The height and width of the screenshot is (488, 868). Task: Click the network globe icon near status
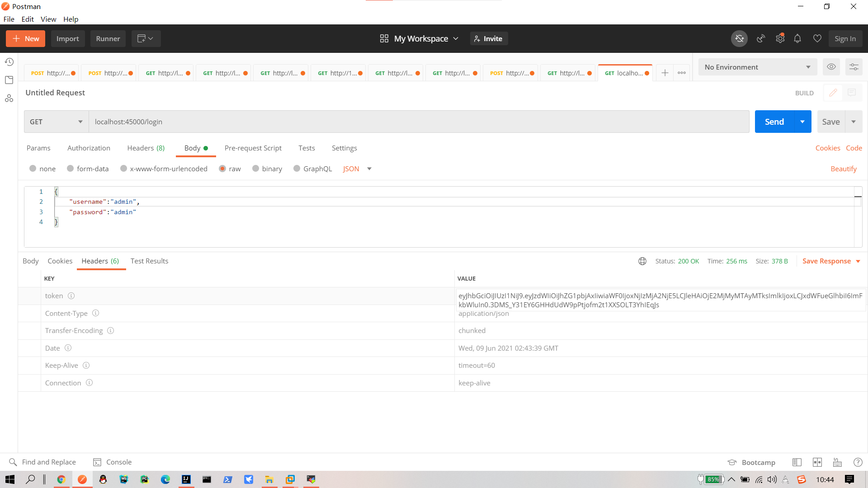pos(642,261)
